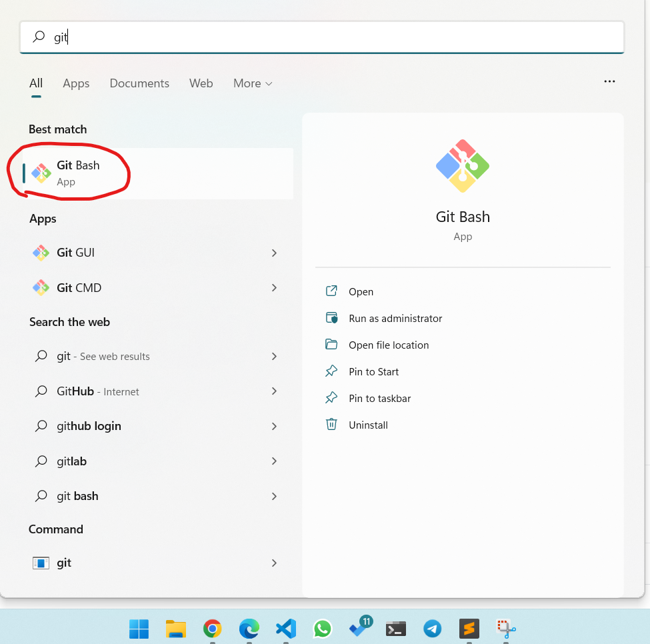Expand the github login suggestion chevron
Screen dimensions: 650x644
(x=274, y=426)
